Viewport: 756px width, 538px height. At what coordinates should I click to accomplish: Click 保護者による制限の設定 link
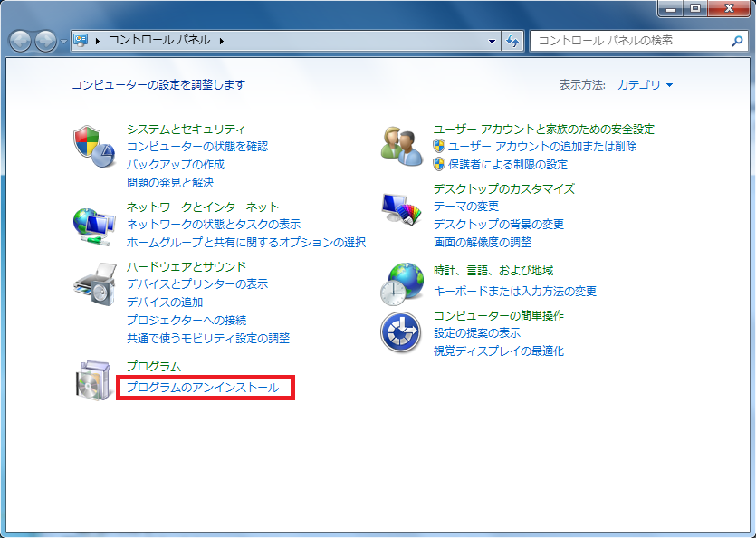click(x=508, y=164)
